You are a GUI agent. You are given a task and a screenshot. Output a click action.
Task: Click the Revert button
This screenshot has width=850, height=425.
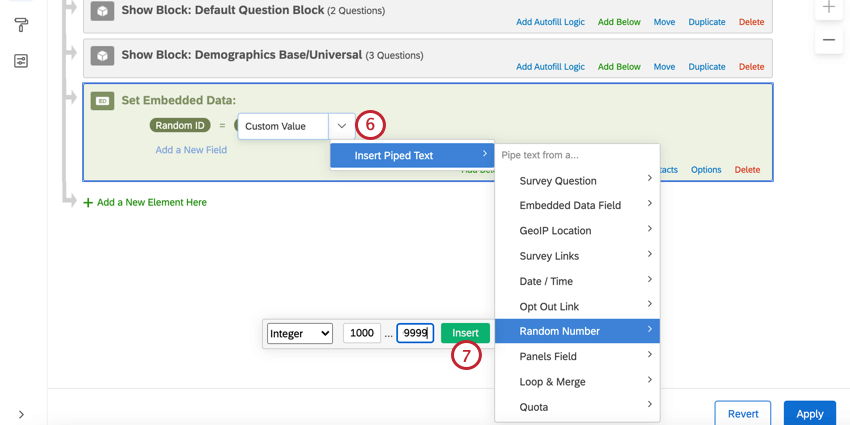pos(743,413)
